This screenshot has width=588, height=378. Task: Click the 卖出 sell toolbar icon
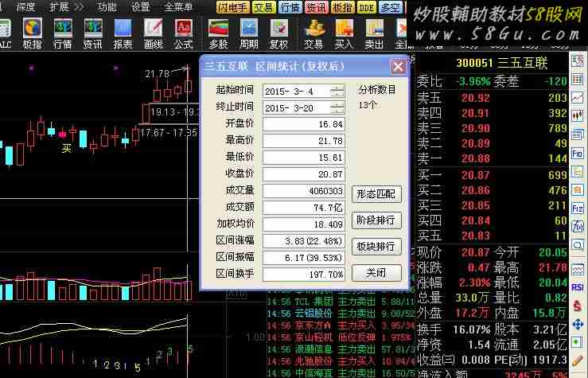[374, 33]
